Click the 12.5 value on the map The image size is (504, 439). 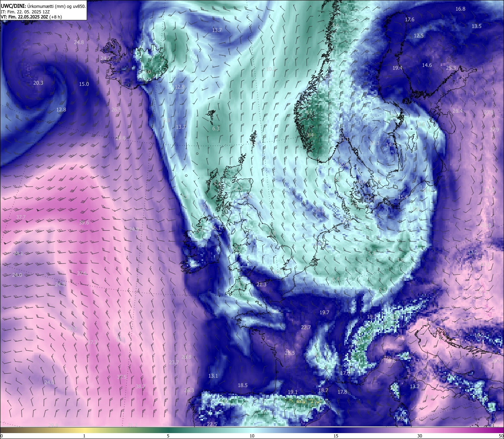419,36
